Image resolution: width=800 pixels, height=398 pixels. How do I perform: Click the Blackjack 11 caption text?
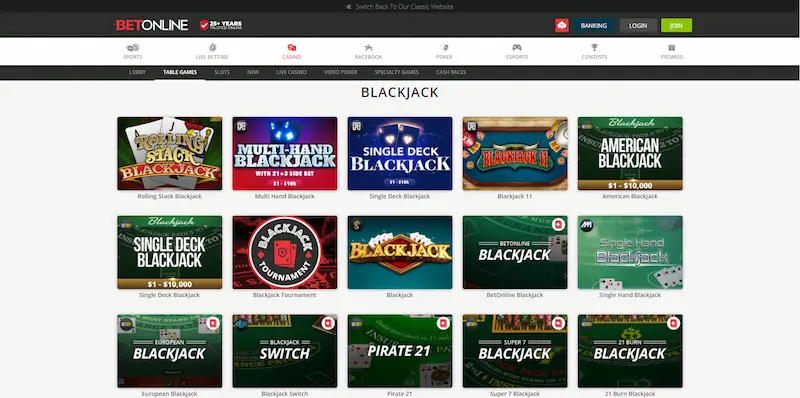click(x=515, y=196)
